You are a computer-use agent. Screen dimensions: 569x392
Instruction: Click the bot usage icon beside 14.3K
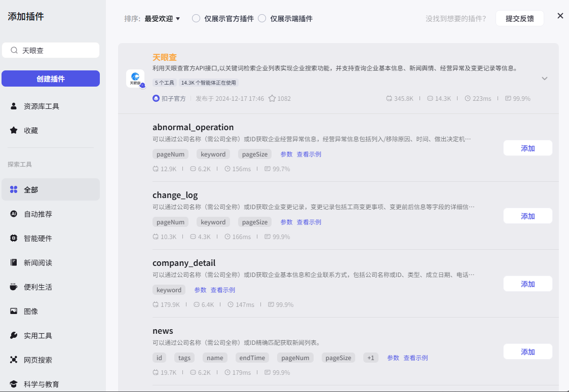(x=430, y=98)
